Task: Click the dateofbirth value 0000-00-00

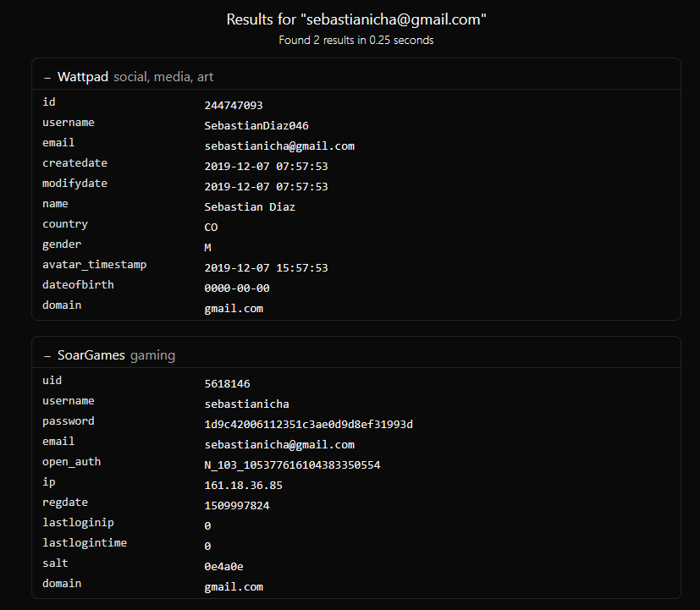Action: 237,289
